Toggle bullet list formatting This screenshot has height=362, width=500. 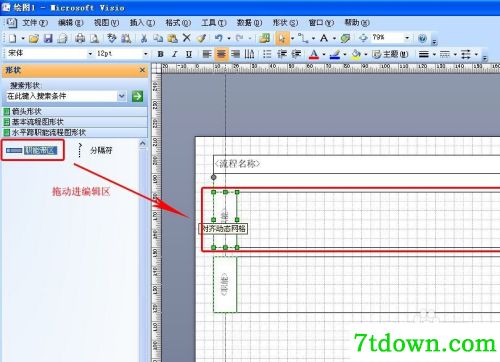[x=267, y=54]
